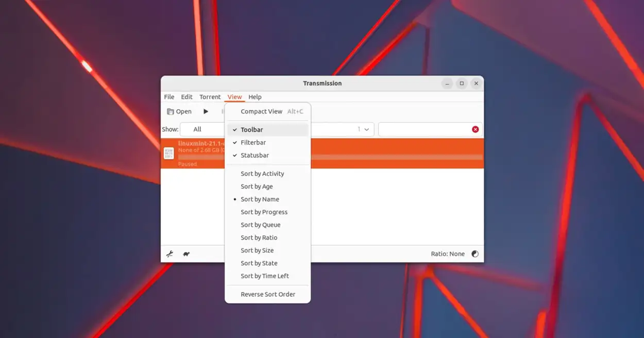Open the File menu
Viewport: 644px width, 338px height.
(x=169, y=97)
